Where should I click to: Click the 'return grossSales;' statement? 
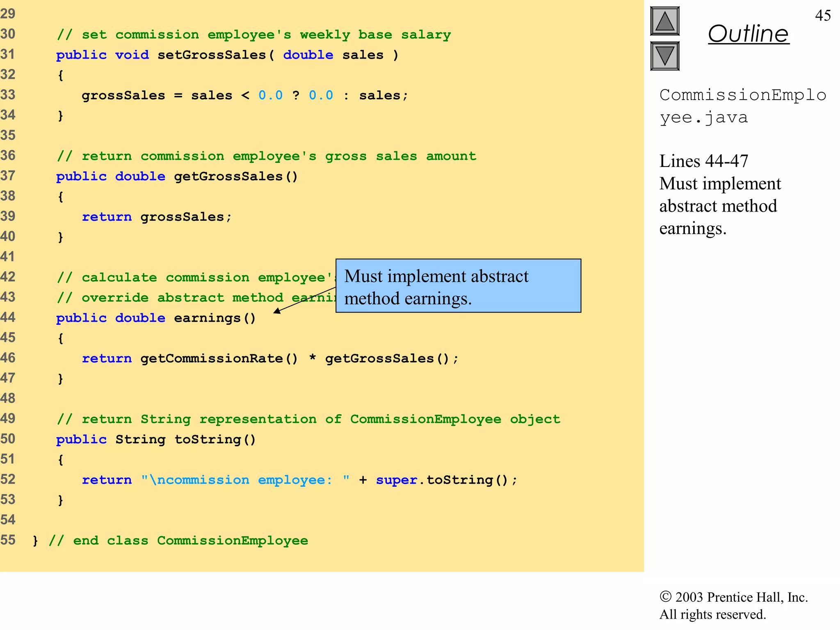coord(157,217)
